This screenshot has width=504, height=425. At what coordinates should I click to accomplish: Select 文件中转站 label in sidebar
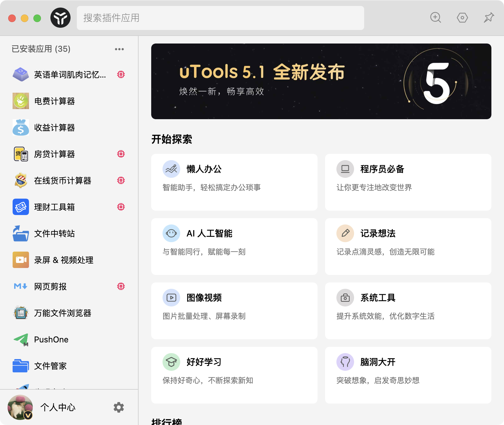pos(54,234)
